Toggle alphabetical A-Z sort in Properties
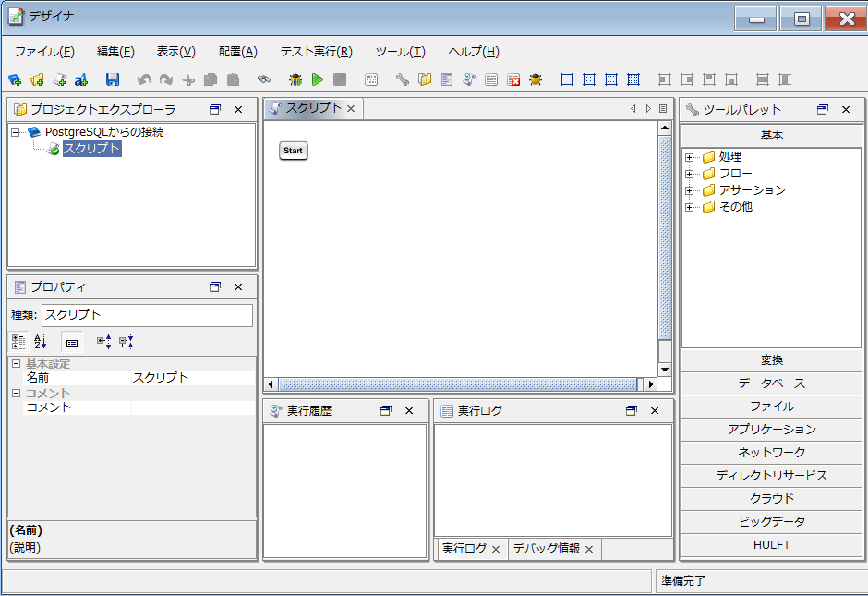868x596 pixels. click(41, 342)
